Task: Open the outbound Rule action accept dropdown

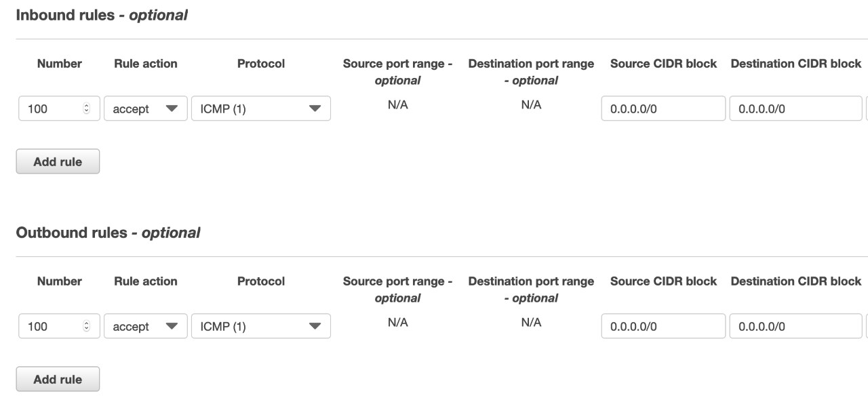Action: (146, 326)
